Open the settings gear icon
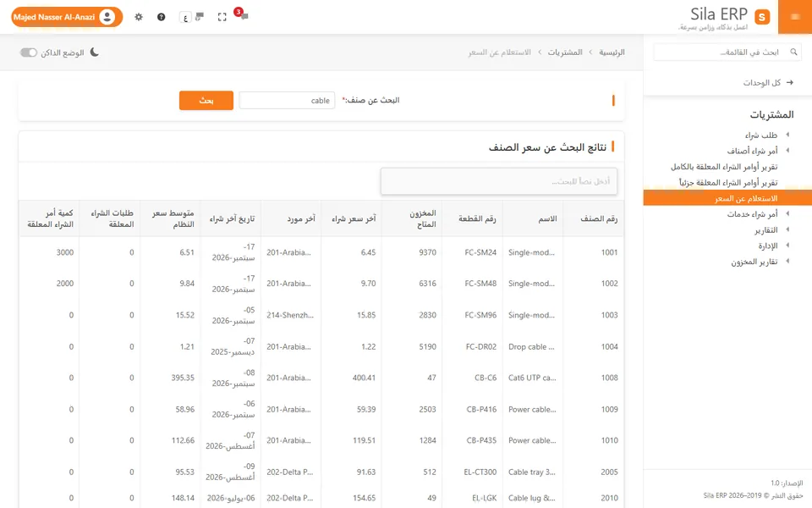812x508 pixels. [138, 17]
